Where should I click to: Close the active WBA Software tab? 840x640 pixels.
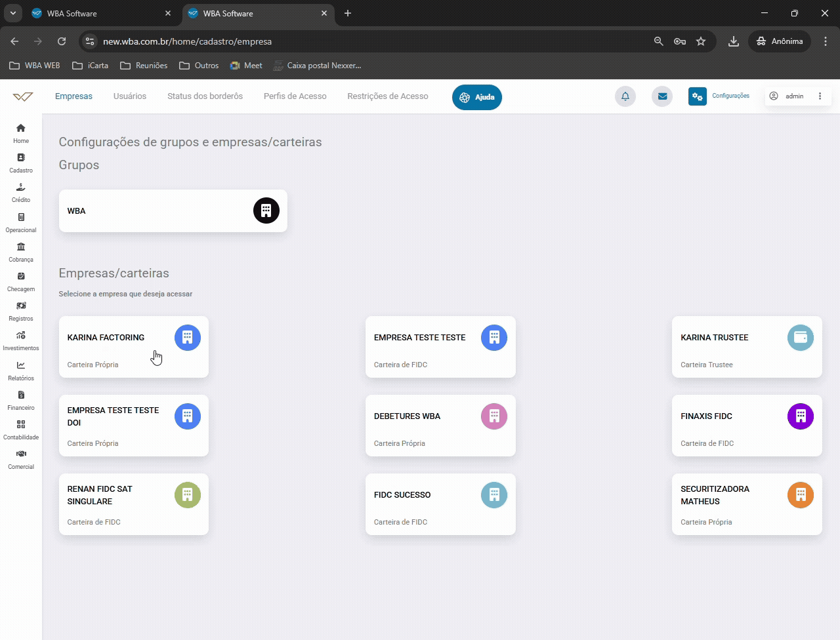coord(324,13)
